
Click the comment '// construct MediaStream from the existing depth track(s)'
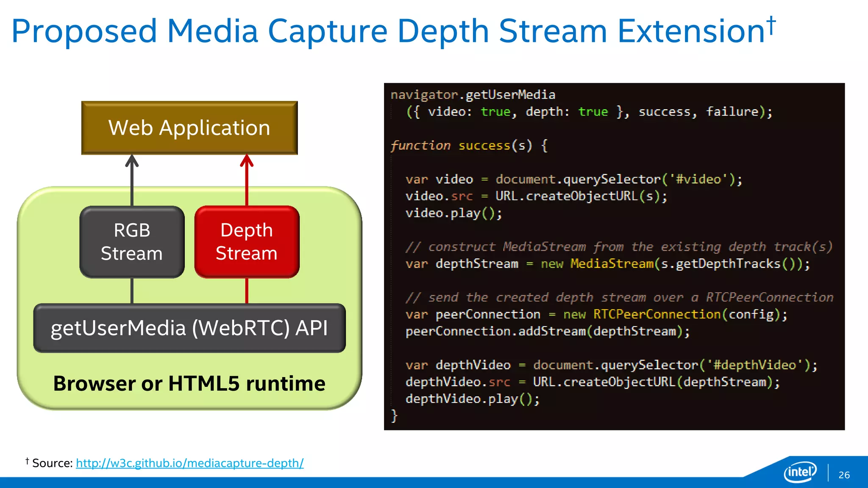point(619,247)
